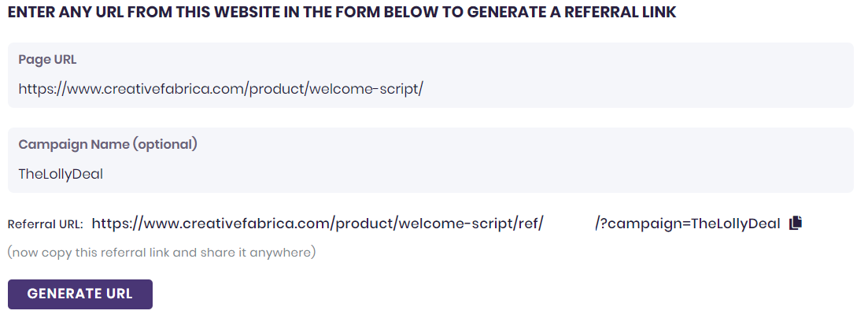This screenshot has height=318, width=868.
Task: Copy the referral URL with clipboard icon
Action: click(796, 223)
